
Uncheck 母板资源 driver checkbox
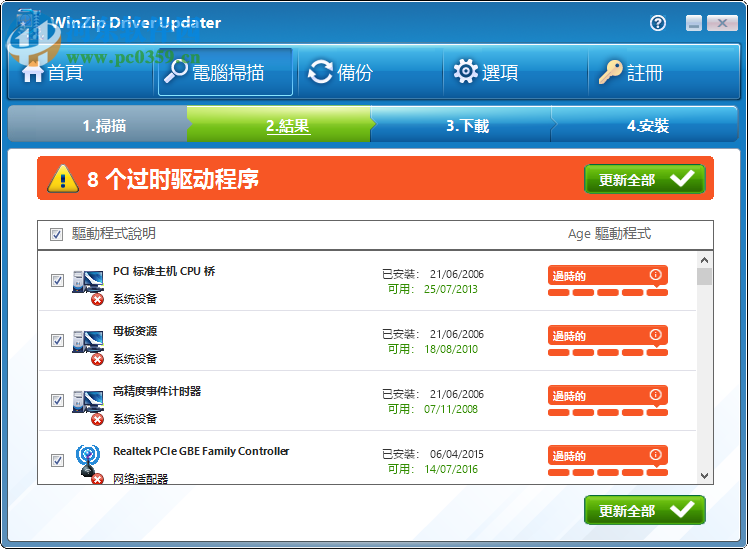click(57, 340)
